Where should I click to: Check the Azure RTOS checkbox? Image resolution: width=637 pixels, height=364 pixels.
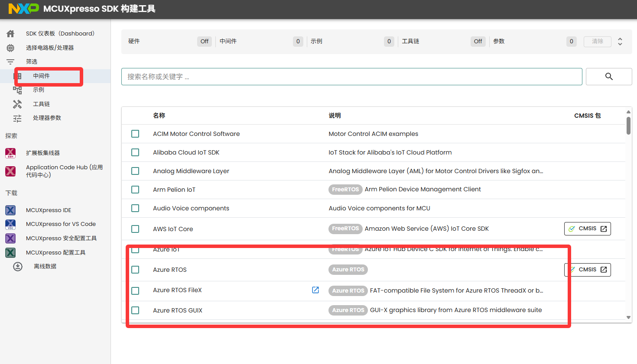coord(135,270)
